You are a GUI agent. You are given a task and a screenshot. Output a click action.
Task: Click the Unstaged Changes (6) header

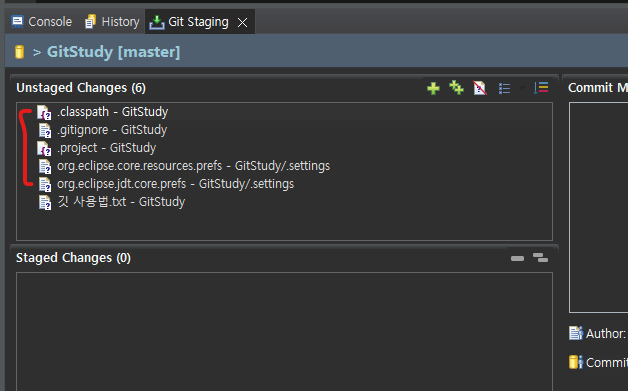81,88
